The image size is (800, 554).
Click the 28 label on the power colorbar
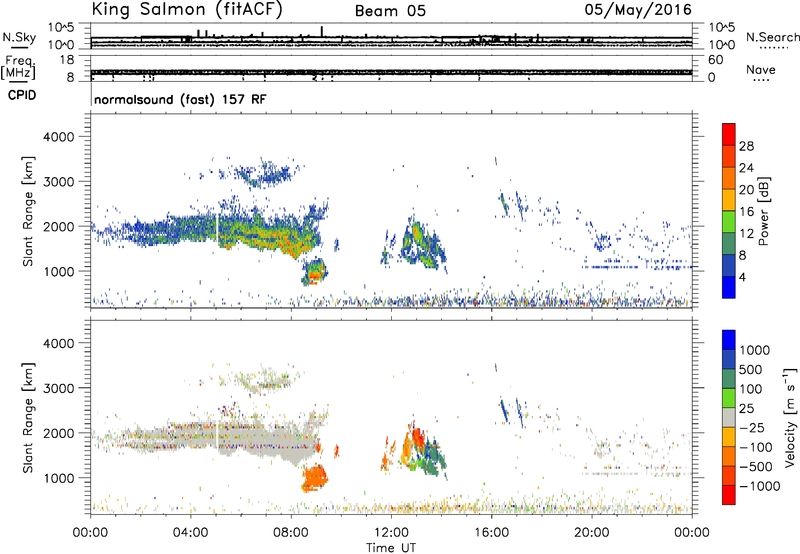coord(746,146)
